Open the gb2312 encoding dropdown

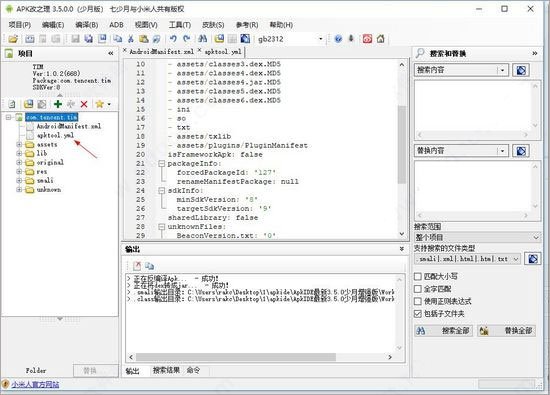tap(320, 39)
